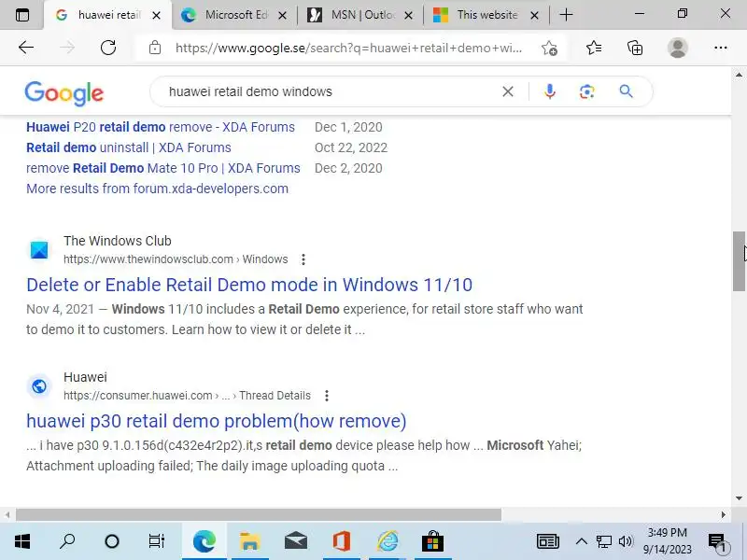Open Edge Settings and more menu
The image size is (747, 560).
pos(721,48)
